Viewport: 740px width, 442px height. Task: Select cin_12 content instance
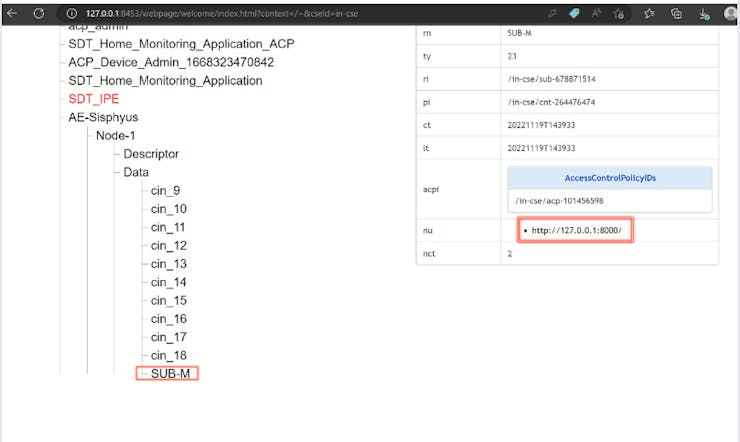coord(168,246)
